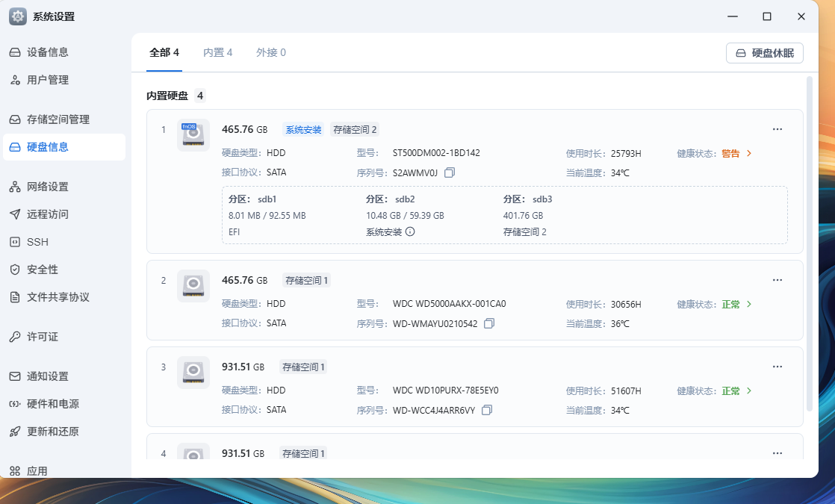Click the disk 1 fnOS drive icon

coord(193,135)
